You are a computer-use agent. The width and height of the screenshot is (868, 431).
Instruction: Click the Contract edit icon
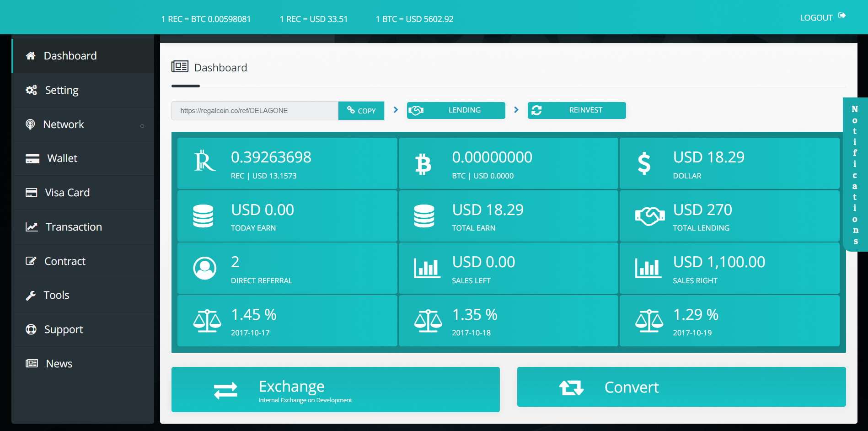pos(31,261)
